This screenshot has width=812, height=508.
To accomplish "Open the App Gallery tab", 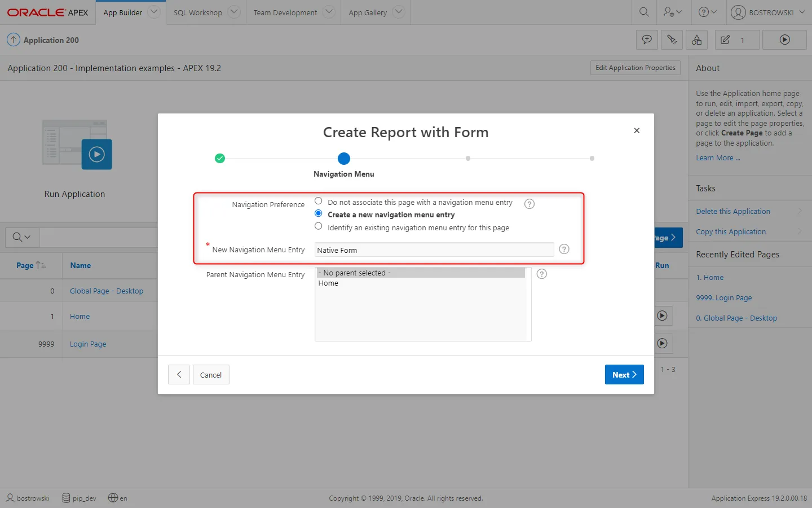I will coord(368,12).
